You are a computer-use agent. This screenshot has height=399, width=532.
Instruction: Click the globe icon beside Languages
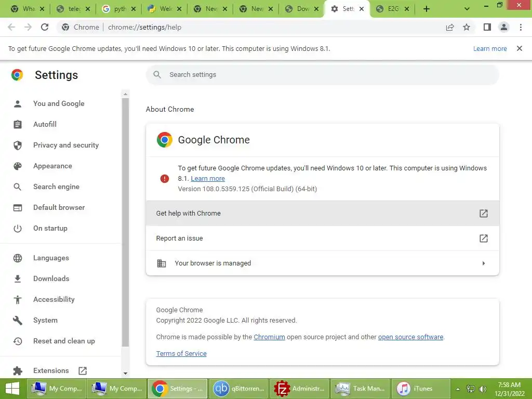pos(18,258)
